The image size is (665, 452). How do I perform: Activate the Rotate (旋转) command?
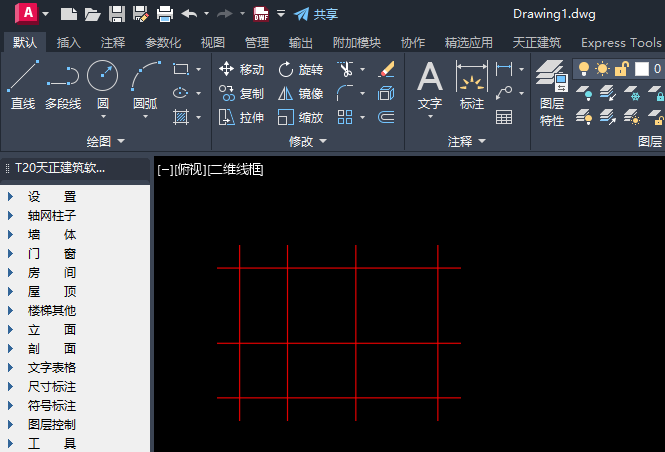coord(301,69)
